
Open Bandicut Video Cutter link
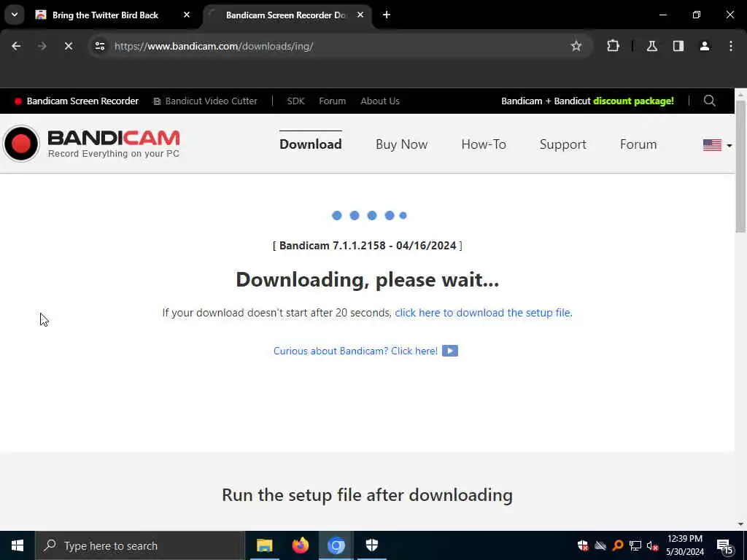click(x=205, y=101)
